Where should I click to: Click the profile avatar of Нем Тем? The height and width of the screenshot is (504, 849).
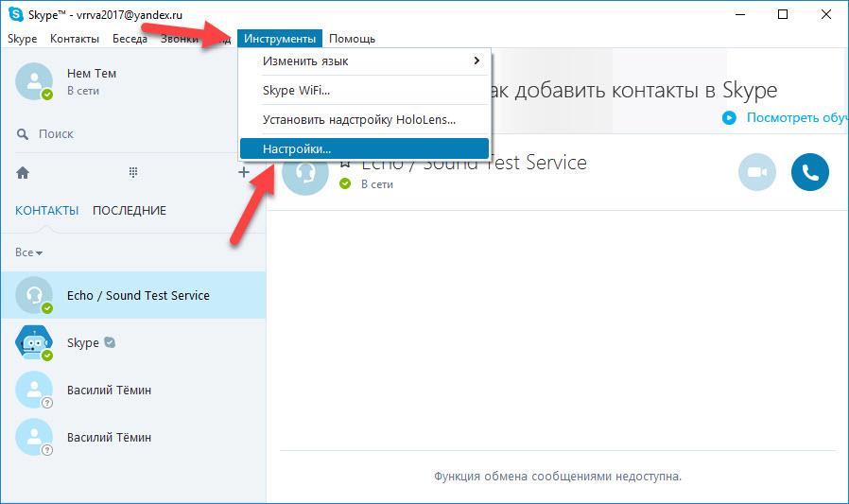34,81
